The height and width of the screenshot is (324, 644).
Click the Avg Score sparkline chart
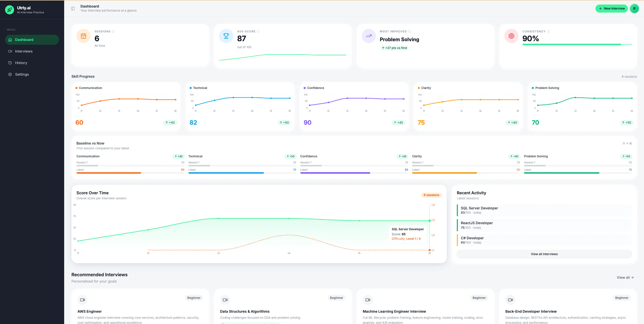pyautogui.click(x=283, y=57)
